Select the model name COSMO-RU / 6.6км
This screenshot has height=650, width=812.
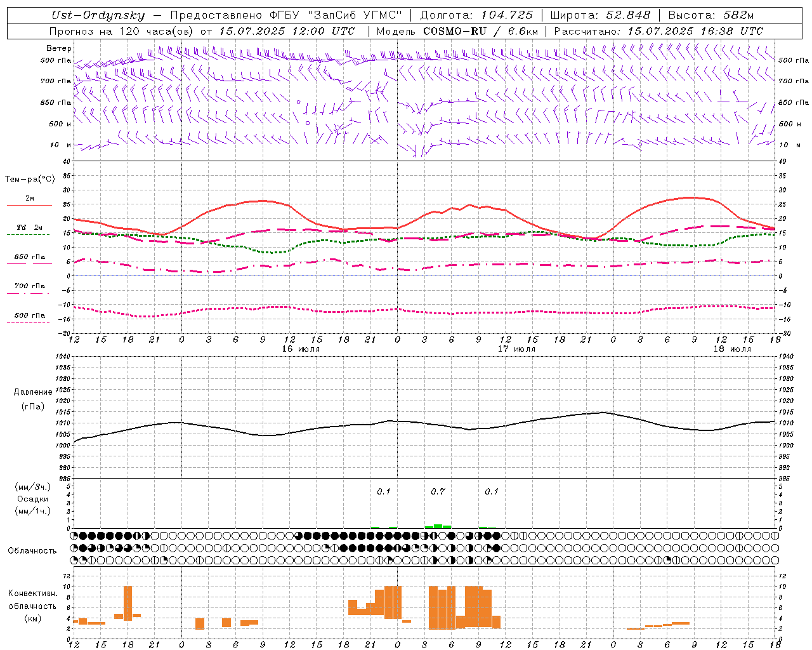480,31
